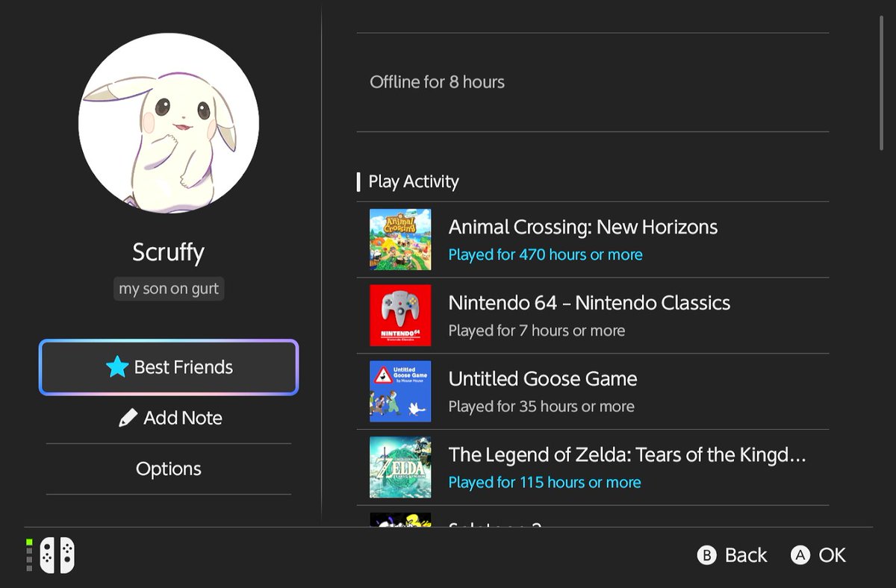Click the green controller battery indicator dots
The height and width of the screenshot is (588, 896).
click(29, 555)
